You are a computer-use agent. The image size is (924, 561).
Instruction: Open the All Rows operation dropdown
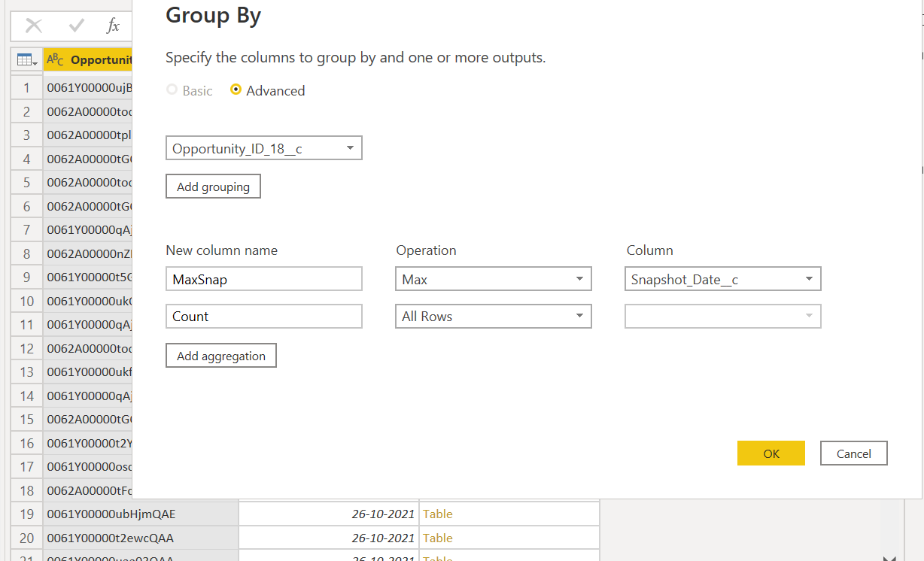click(494, 317)
